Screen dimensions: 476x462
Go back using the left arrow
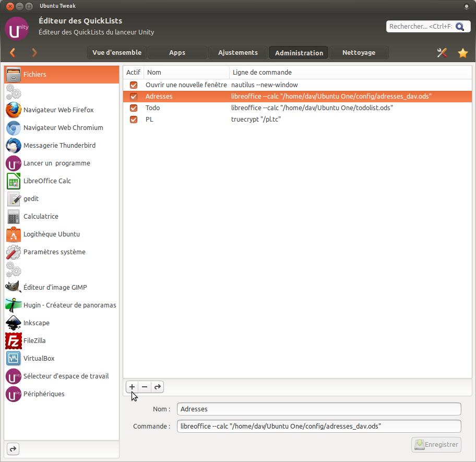point(13,53)
